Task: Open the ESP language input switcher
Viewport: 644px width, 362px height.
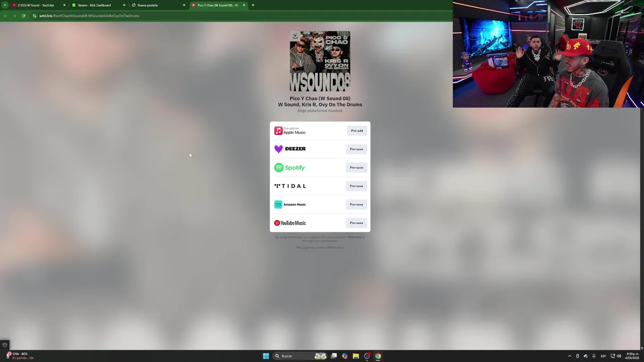Action: [603, 356]
